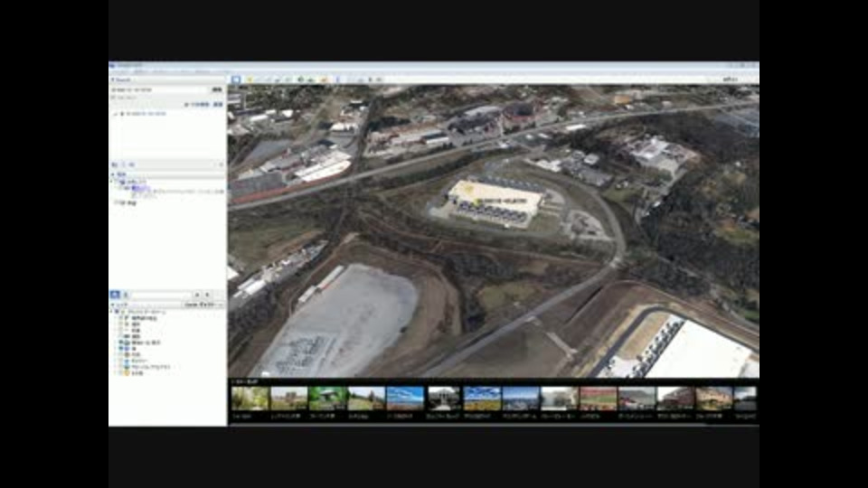Open the File menu
This screenshot has height=488, width=868.
pos(121,71)
